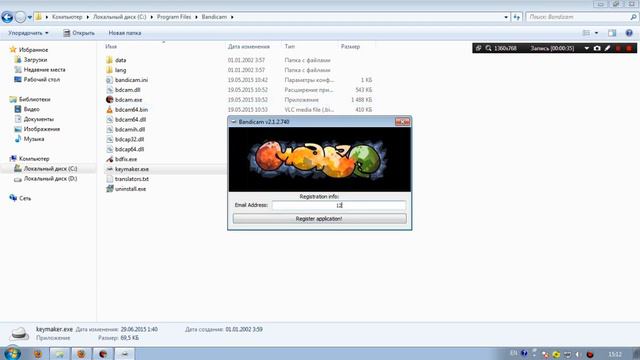Click the volume speaker icon in system tray

point(578,354)
